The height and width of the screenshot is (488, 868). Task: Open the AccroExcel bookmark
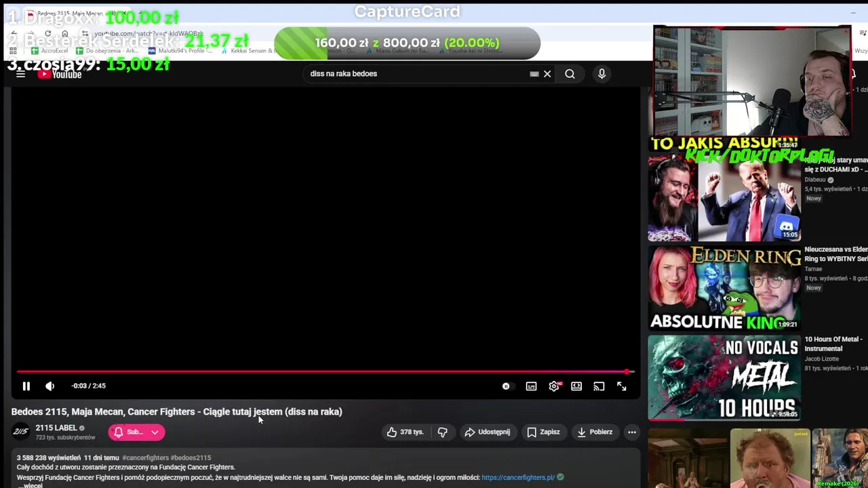(50, 51)
